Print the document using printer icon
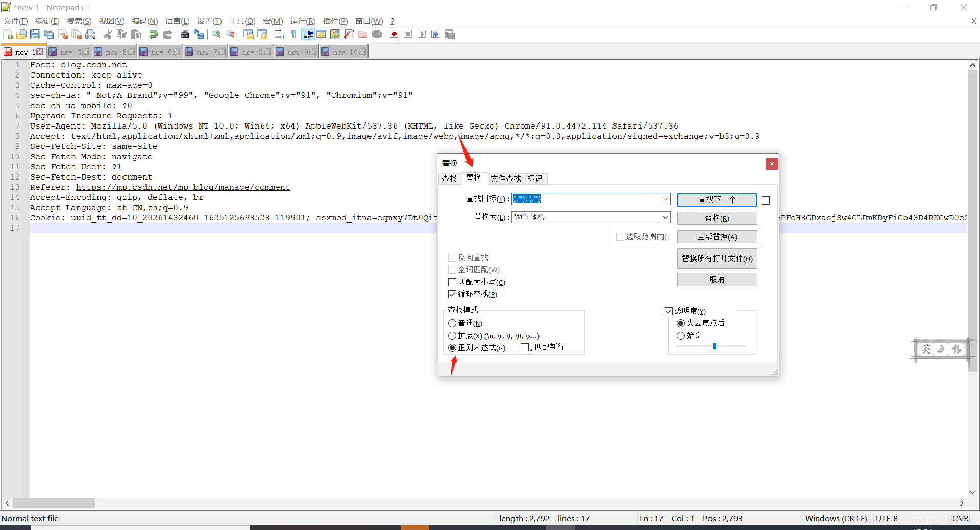980x530 pixels. [90, 34]
